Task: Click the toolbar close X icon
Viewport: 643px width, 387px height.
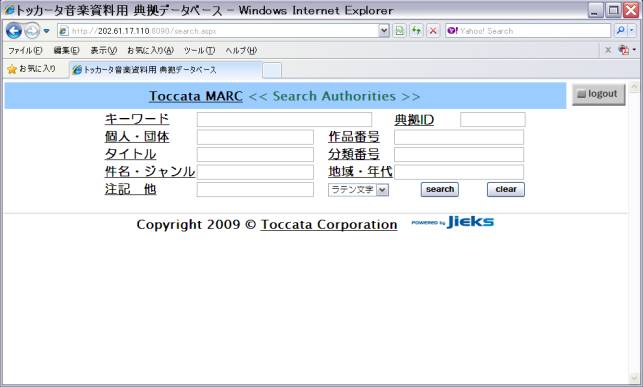Action: pos(608,50)
